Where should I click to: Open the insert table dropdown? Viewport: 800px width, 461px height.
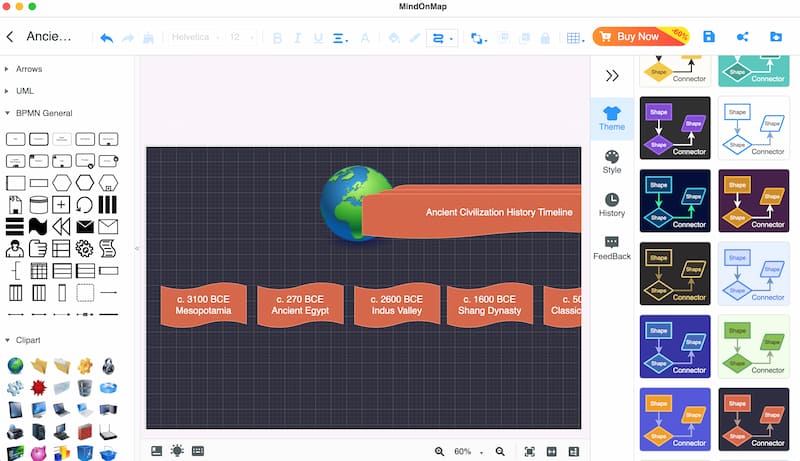(576, 38)
